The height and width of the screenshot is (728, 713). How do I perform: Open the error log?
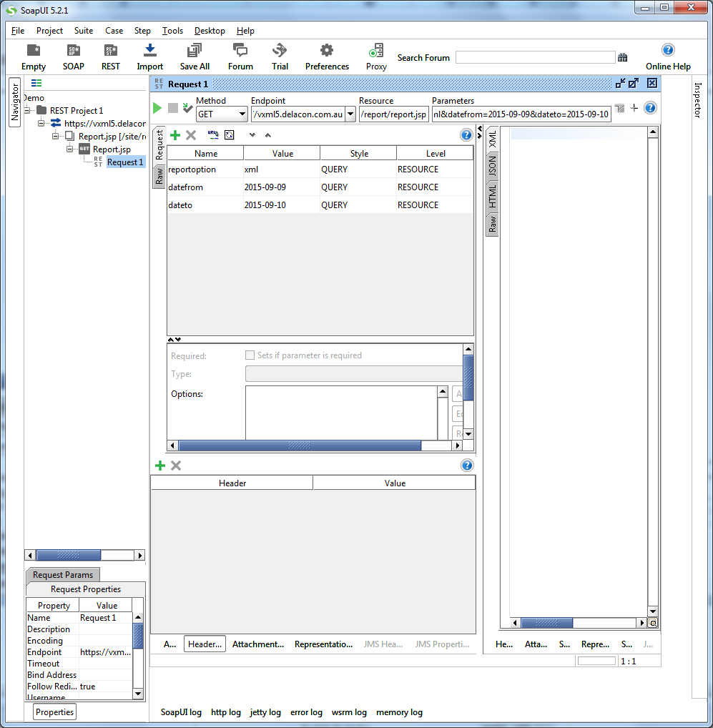(306, 712)
